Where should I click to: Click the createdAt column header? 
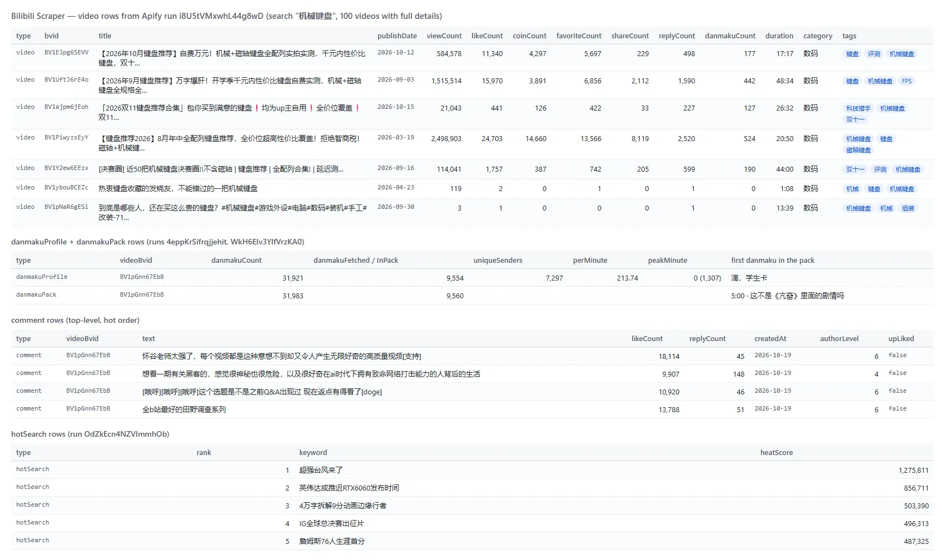click(770, 338)
